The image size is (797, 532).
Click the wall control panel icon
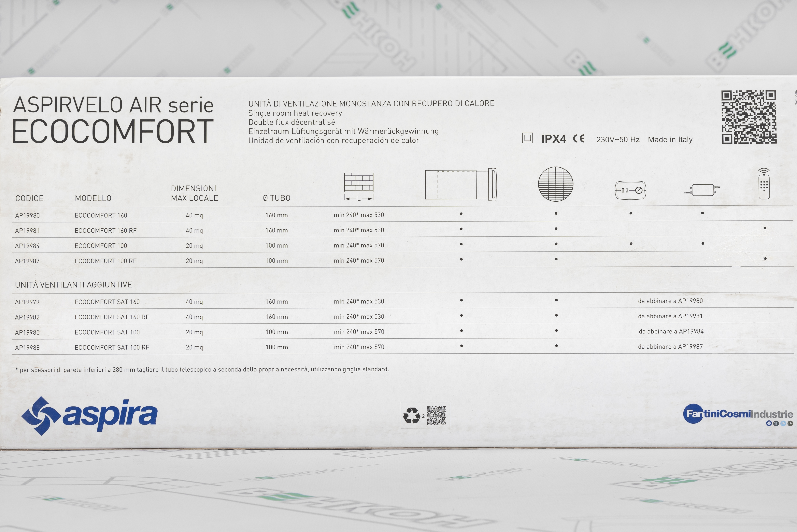[630, 190]
